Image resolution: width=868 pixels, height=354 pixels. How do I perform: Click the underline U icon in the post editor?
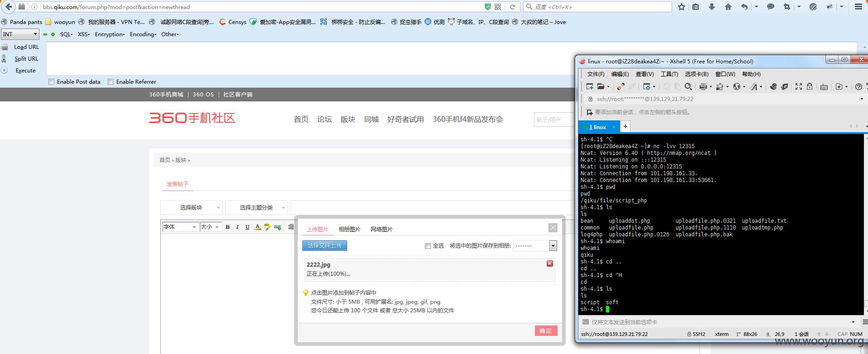coord(248,227)
